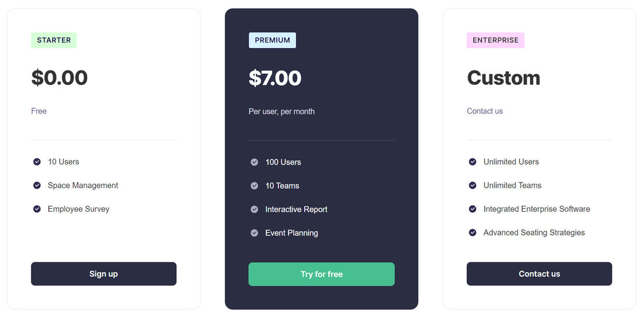Viewport: 644px width, 318px height.
Task: Click the checkmark icon beside Employee Survey
Action: 37,209
